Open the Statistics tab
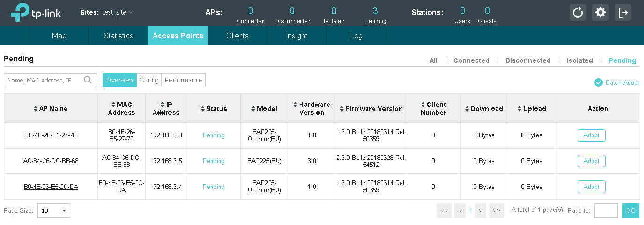Screen dimensions: 644x225 click(118, 36)
